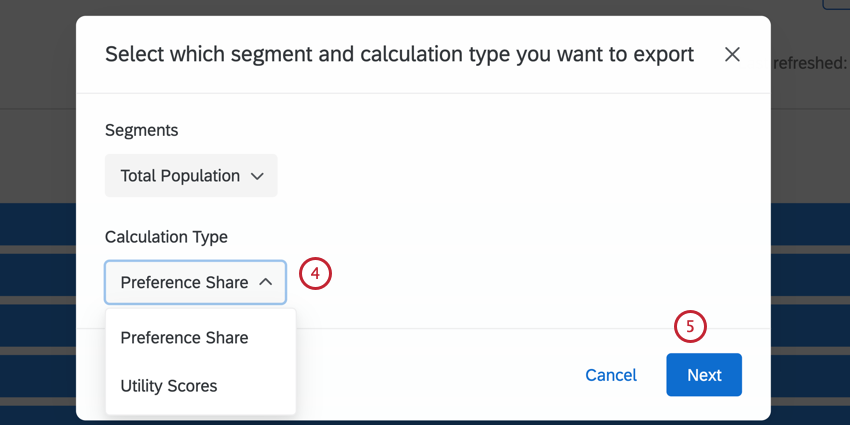Click the down chevron beside Total Population
This screenshot has height=425, width=850.
(257, 176)
